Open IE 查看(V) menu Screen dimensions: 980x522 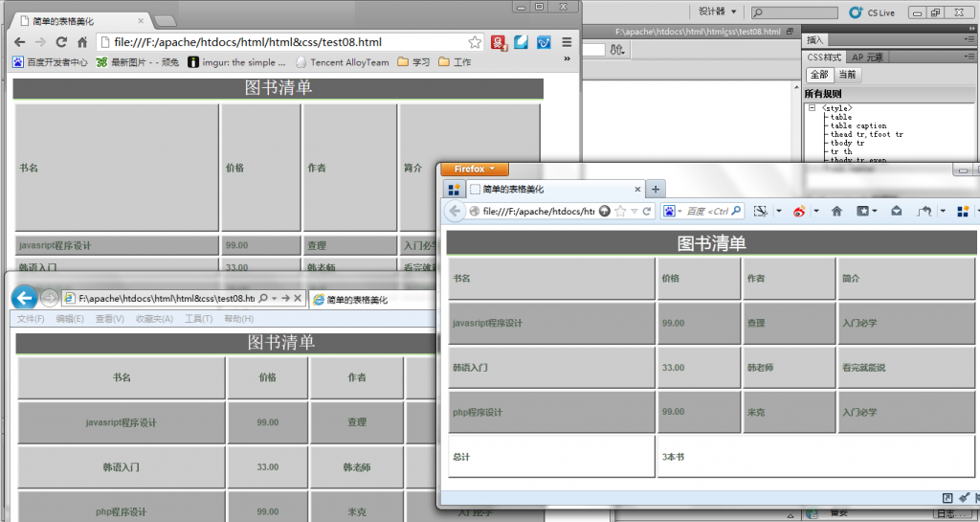pos(110,319)
